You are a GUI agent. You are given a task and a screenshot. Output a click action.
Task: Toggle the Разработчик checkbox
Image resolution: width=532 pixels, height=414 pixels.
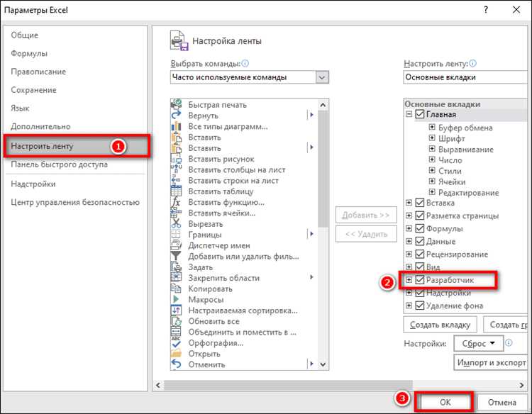click(x=420, y=280)
